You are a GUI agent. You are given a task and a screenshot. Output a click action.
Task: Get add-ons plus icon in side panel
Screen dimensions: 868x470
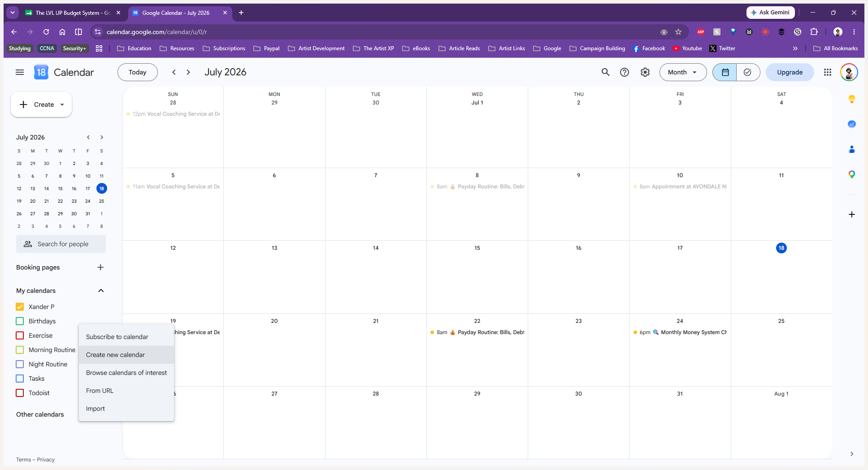click(851, 214)
